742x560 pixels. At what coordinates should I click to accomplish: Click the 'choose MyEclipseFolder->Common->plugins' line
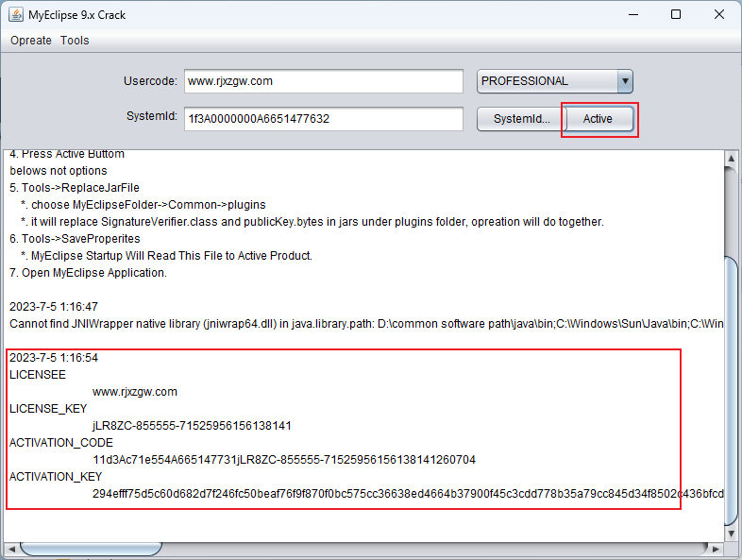click(x=143, y=205)
